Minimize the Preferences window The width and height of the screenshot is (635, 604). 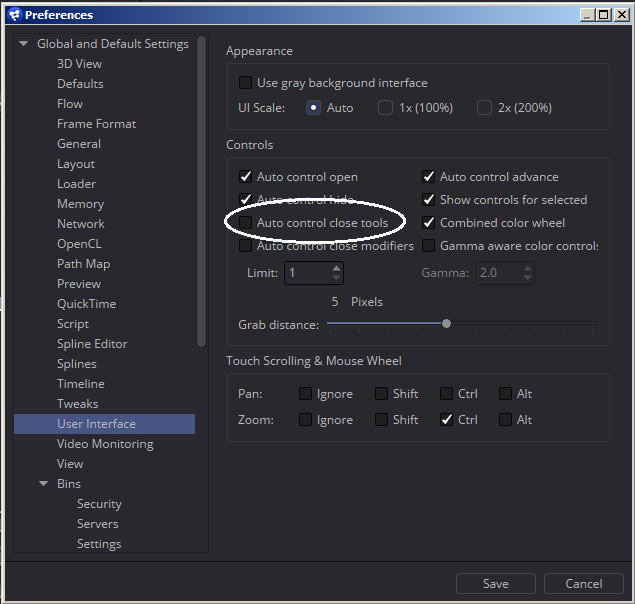click(x=588, y=15)
